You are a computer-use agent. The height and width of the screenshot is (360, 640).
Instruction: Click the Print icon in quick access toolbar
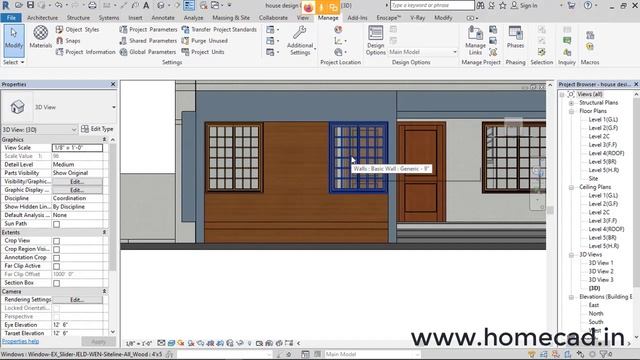point(92,5)
